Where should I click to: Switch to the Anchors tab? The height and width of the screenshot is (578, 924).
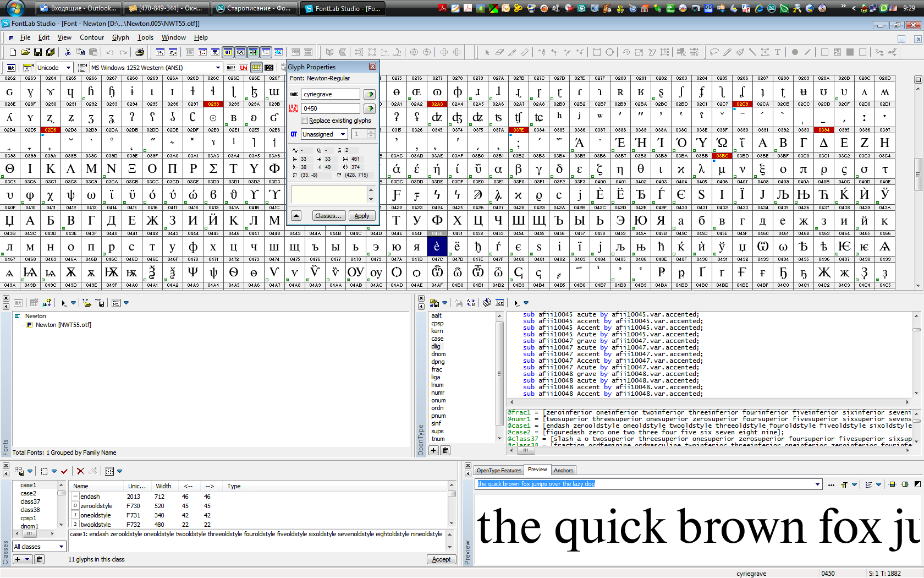(563, 470)
